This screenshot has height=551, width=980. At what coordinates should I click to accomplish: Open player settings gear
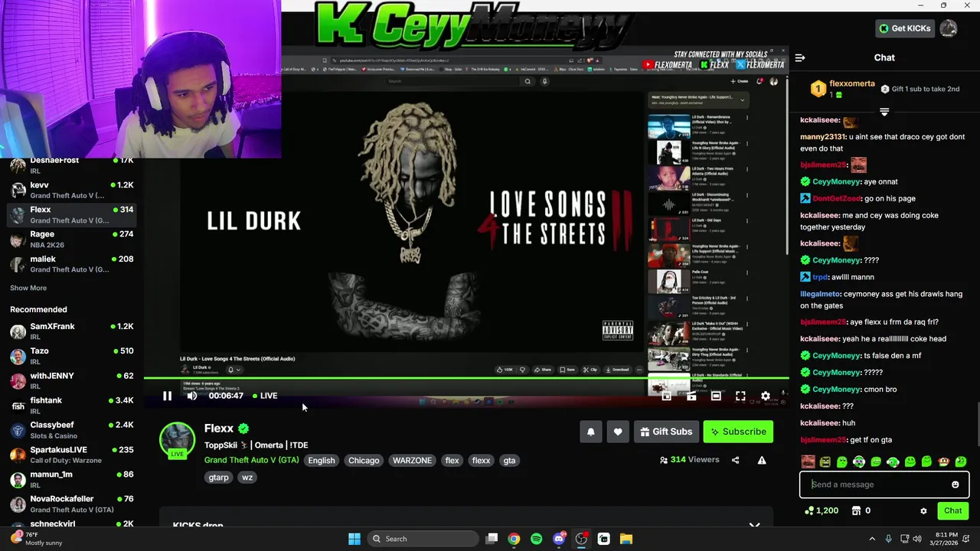click(765, 396)
